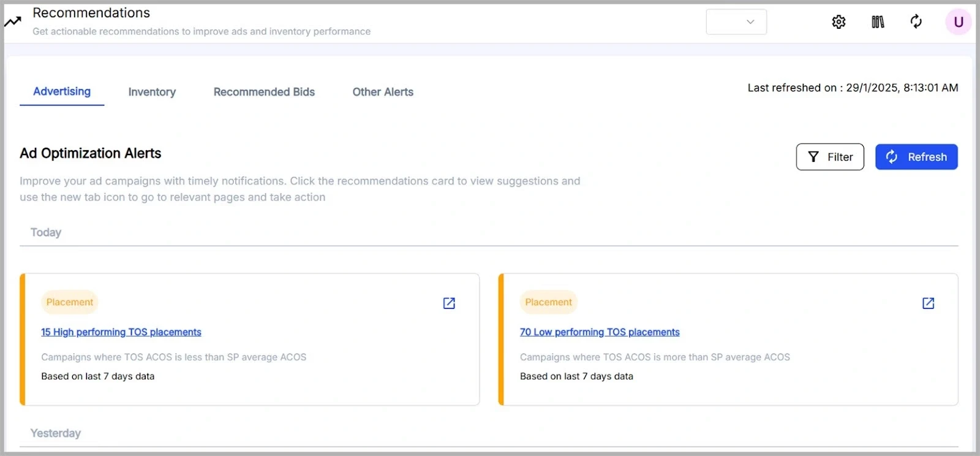Image resolution: width=980 pixels, height=456 pixels.
Task: Click the blue Refresh button
Action: point(916,157)
